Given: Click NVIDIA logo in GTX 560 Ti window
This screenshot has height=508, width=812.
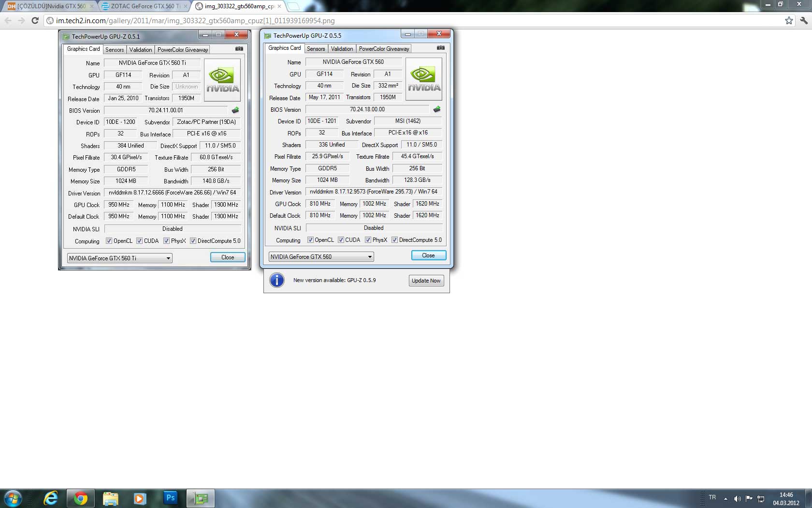Looking at the screenshot, I should tap(222, 80).
